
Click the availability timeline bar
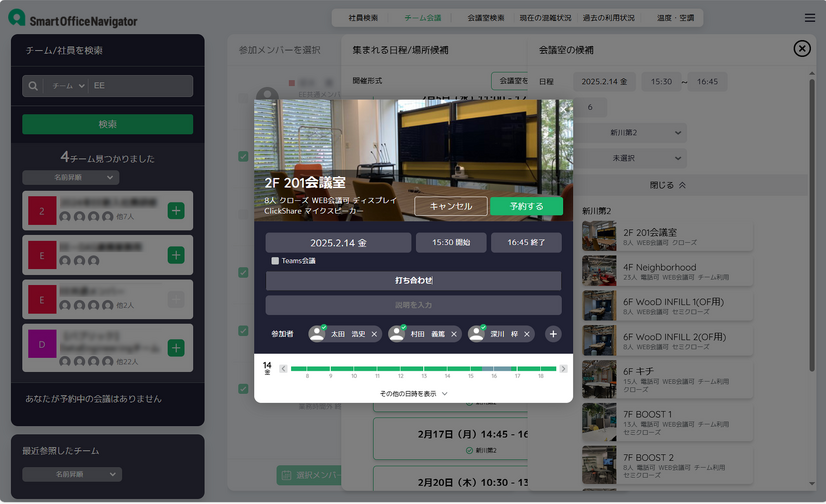pyautogui.click(x=423, y=369)
